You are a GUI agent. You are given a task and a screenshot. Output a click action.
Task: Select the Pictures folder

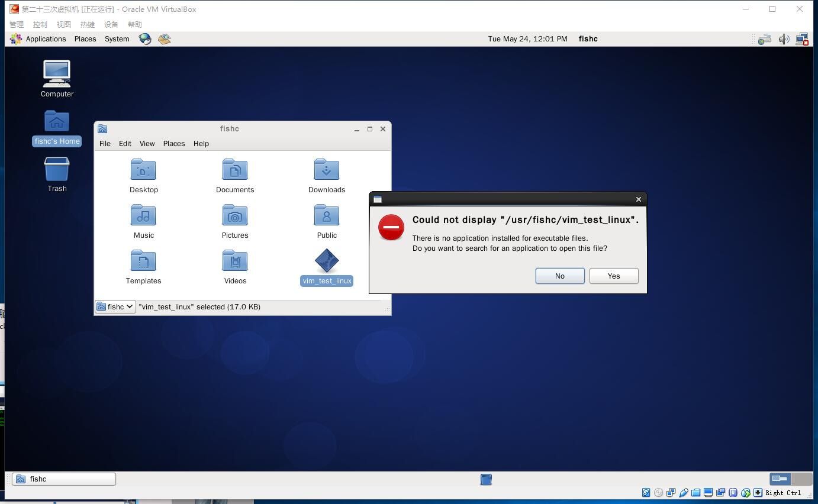pyautogui.click(x=235, y=221)
